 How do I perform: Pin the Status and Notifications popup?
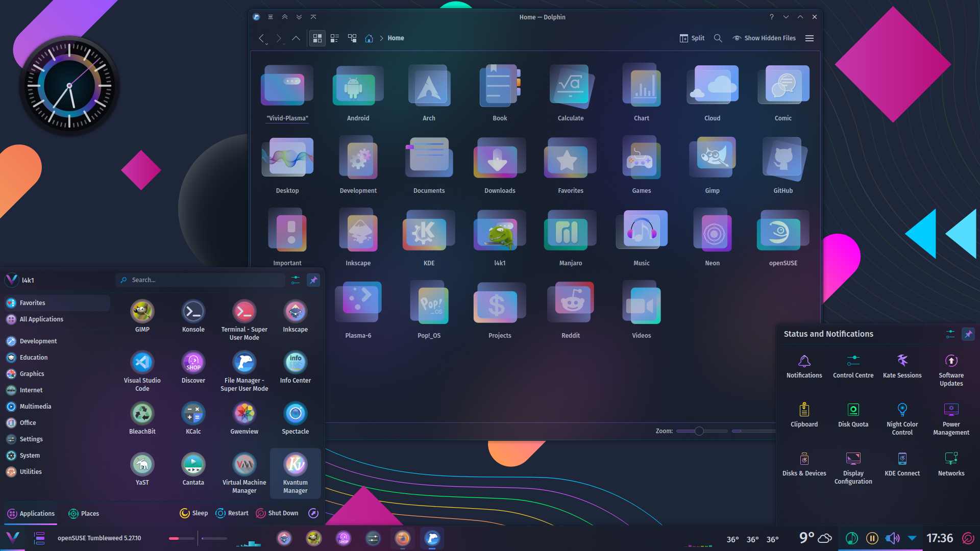click(968, 334)
